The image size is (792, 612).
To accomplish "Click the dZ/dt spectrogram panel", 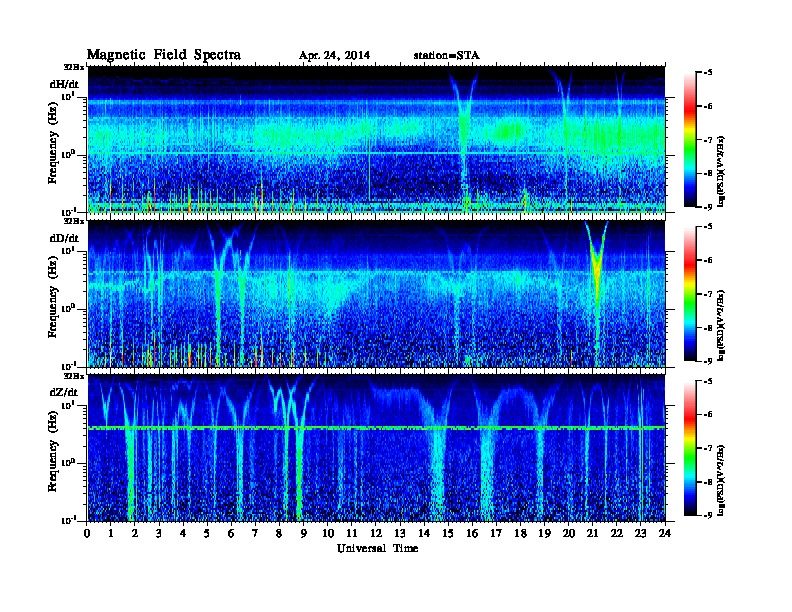I will click(x=376, y=448).
